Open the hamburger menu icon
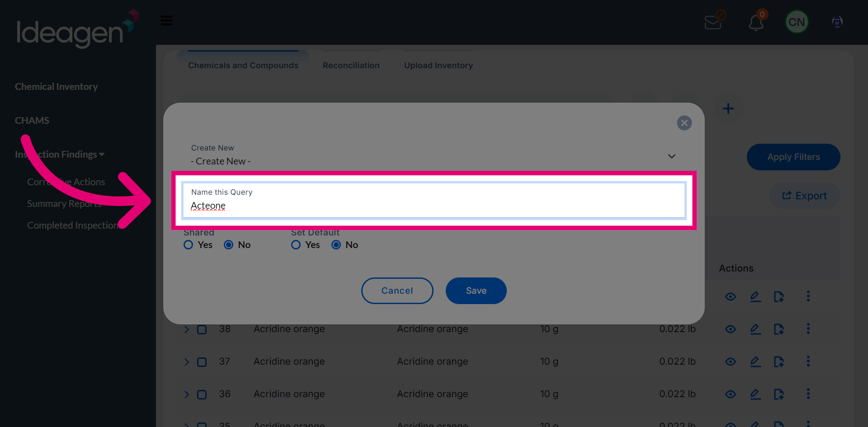 [x=166, y=21]
